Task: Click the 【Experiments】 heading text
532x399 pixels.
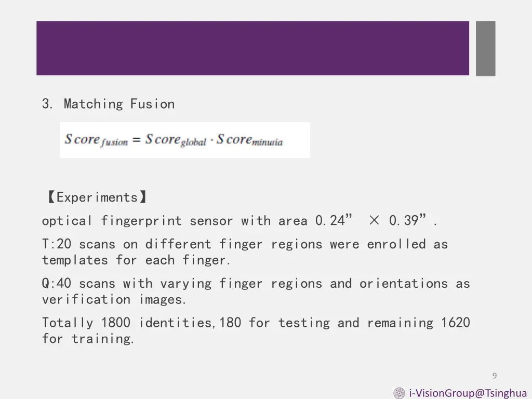Action: point(97,197)
